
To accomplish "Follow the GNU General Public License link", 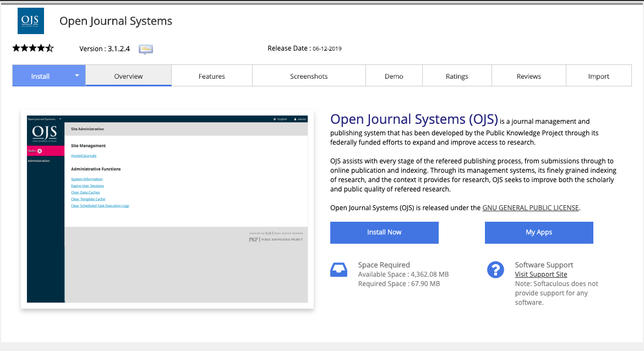I will point(531,208).
